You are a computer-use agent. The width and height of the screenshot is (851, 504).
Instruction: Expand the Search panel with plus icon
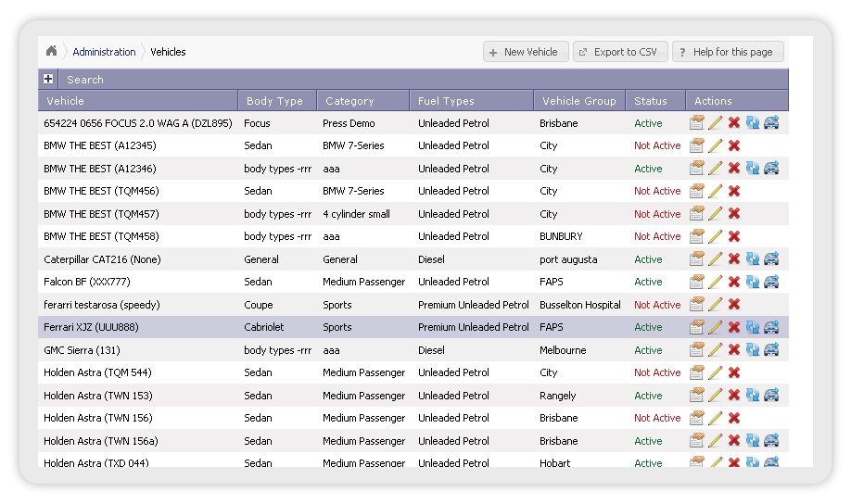48,79
